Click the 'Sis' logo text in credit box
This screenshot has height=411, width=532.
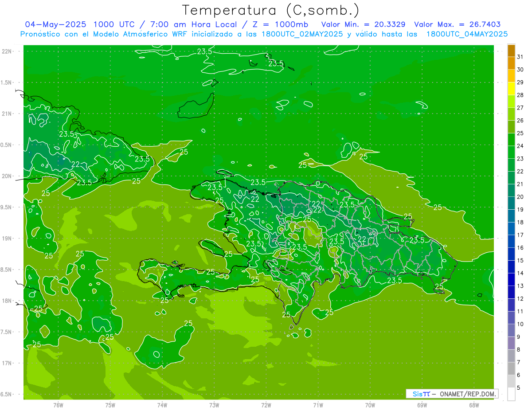418,394
